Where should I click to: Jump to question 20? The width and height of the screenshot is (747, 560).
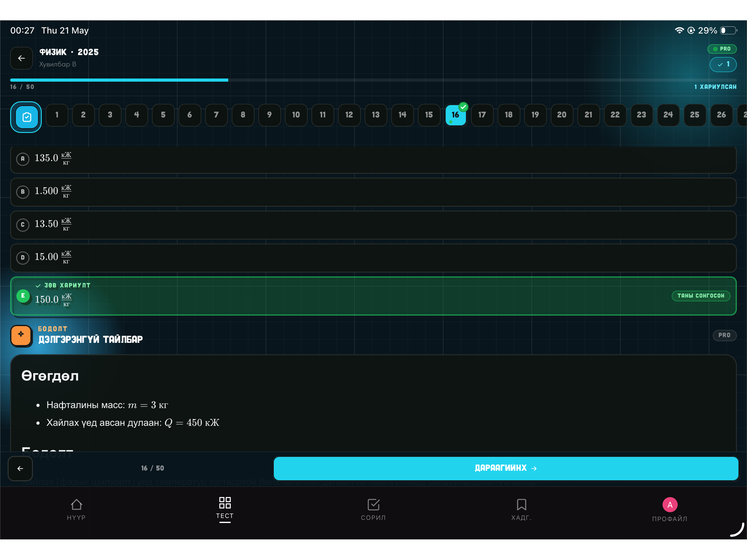coord(562,115)
